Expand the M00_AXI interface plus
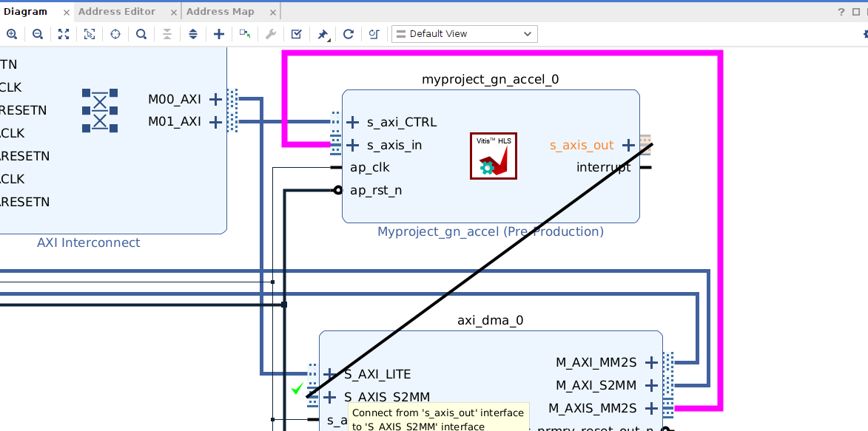 pos(215,99)
